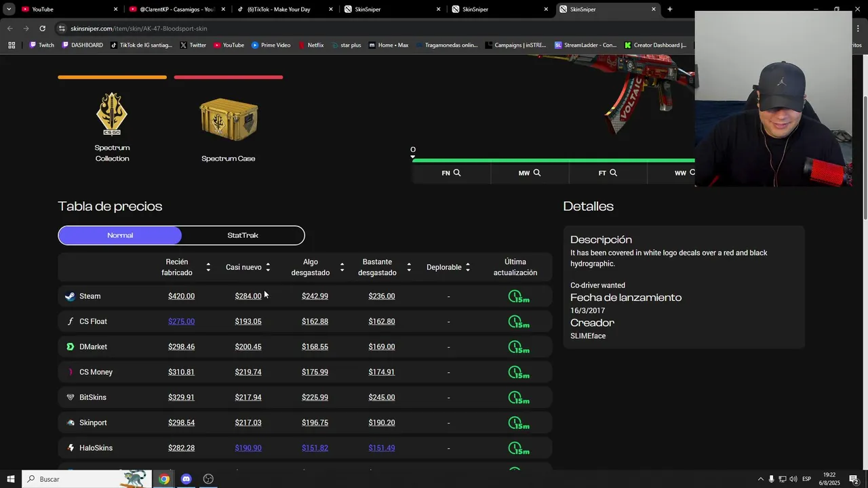Click the CS Float marketplace icon
This screenshot has width=868, height=488.
click(70, 321)
